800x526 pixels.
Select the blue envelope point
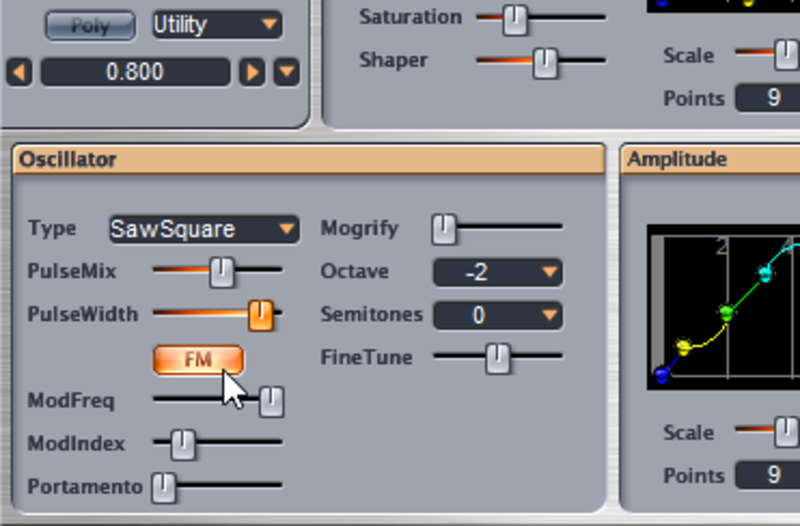(x=662, y=374)
